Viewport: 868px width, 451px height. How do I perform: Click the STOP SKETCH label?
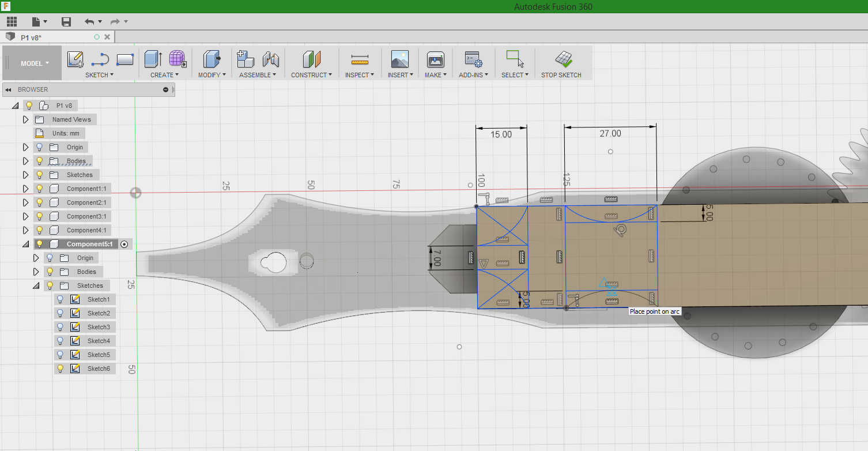tap(561, 75)
